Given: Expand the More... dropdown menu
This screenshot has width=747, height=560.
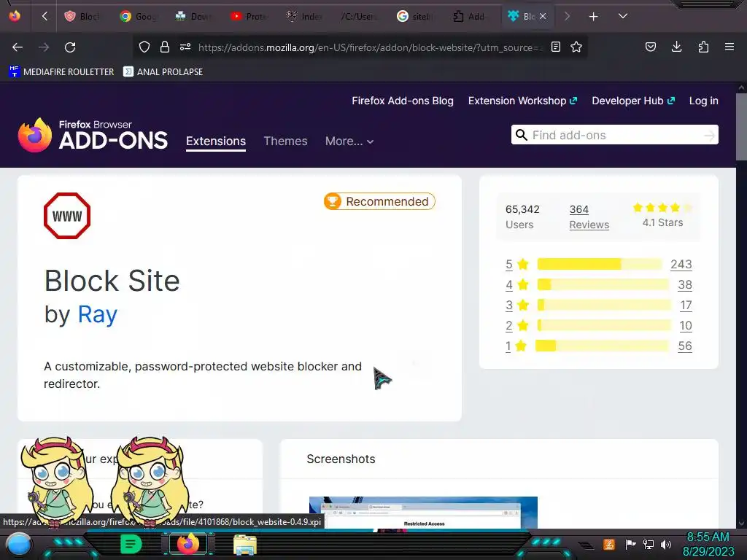Looking at the screenshot, I should click(349, 141).
